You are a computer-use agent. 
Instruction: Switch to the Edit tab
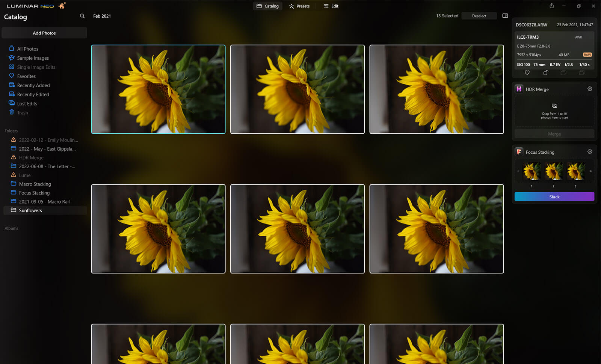[x=331, y=6]
